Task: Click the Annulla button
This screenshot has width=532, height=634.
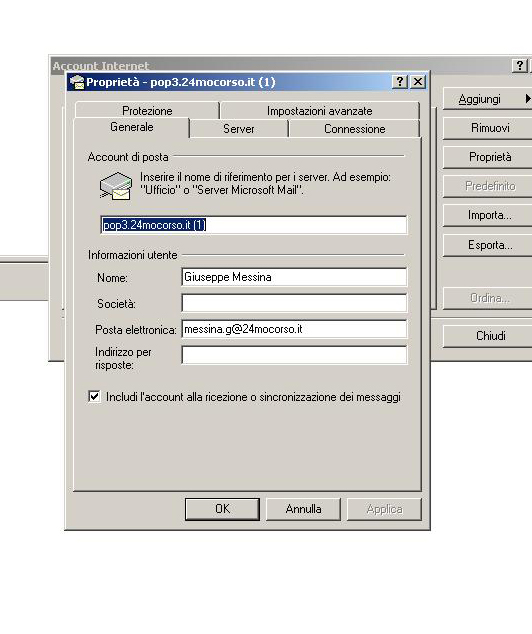Action: 303,509
